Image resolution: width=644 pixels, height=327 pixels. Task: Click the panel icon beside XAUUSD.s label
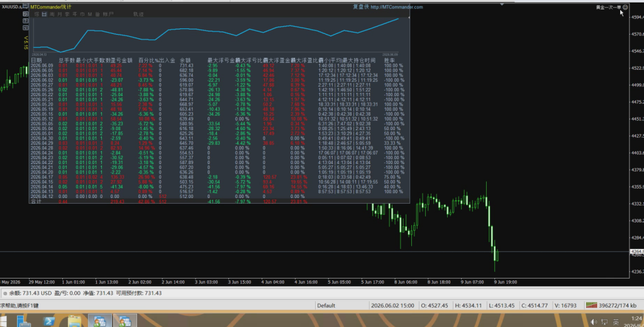(25, 6)
